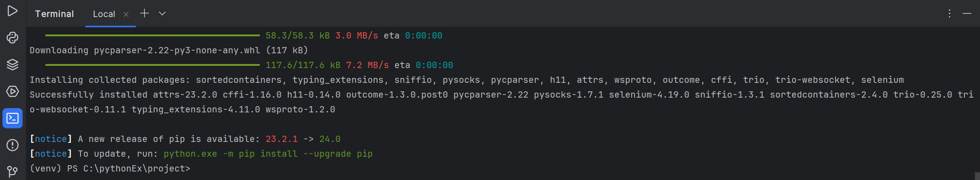The height and width of the screenshot is (180, 980).
Task: Open the Run tool window icon
Action: [x=13, y=11]
